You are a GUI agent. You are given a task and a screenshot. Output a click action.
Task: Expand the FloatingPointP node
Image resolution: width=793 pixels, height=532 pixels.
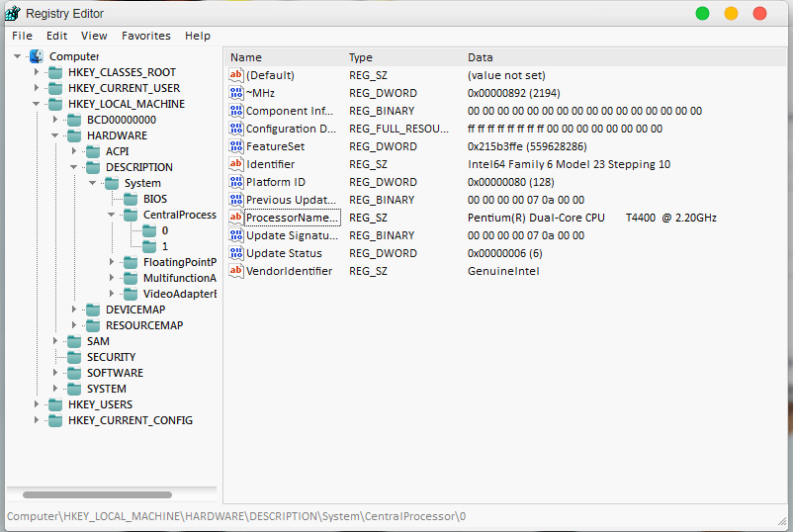(x=112, y=262)
